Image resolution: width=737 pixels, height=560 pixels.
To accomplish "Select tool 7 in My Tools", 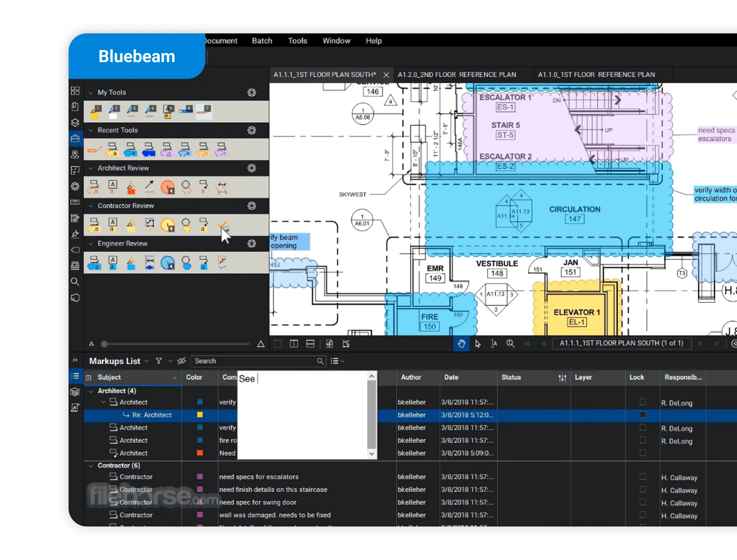I will 204,111.
